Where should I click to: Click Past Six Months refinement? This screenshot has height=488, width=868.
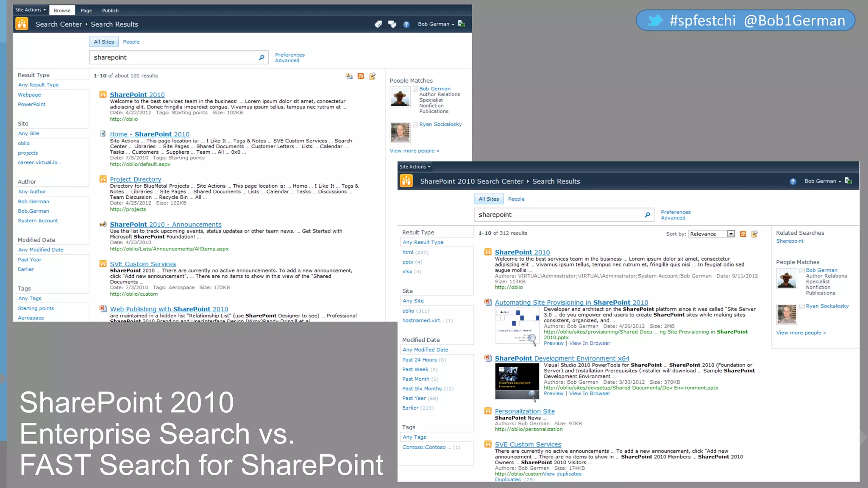[x=422, y=388]
